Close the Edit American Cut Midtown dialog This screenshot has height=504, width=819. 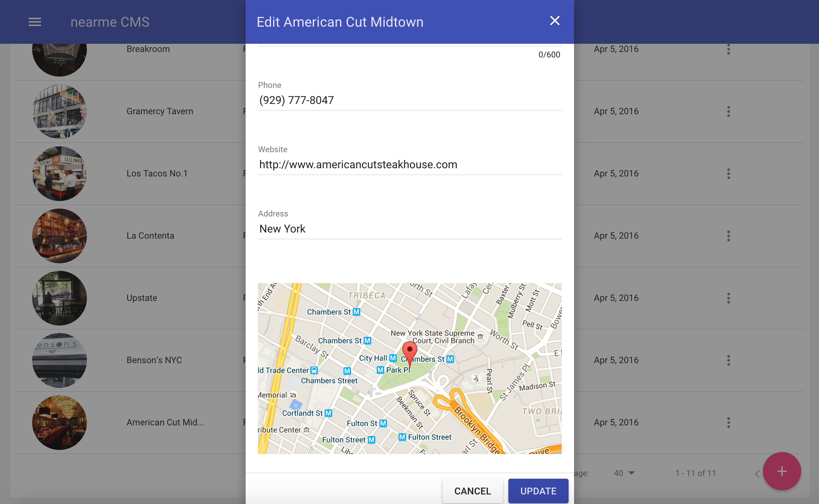coord(555,21)
